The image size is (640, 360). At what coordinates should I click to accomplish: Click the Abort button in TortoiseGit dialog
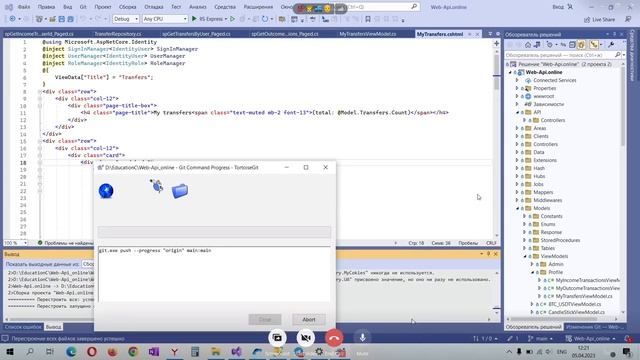[309, 319]
